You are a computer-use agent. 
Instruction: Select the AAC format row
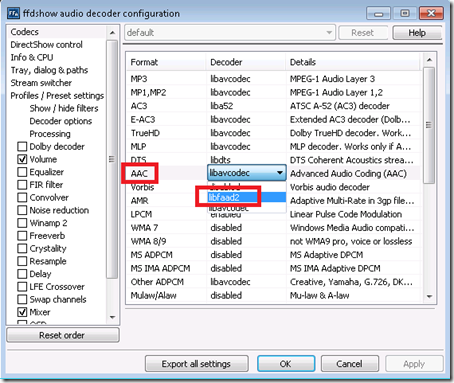[x=273, y=173]
